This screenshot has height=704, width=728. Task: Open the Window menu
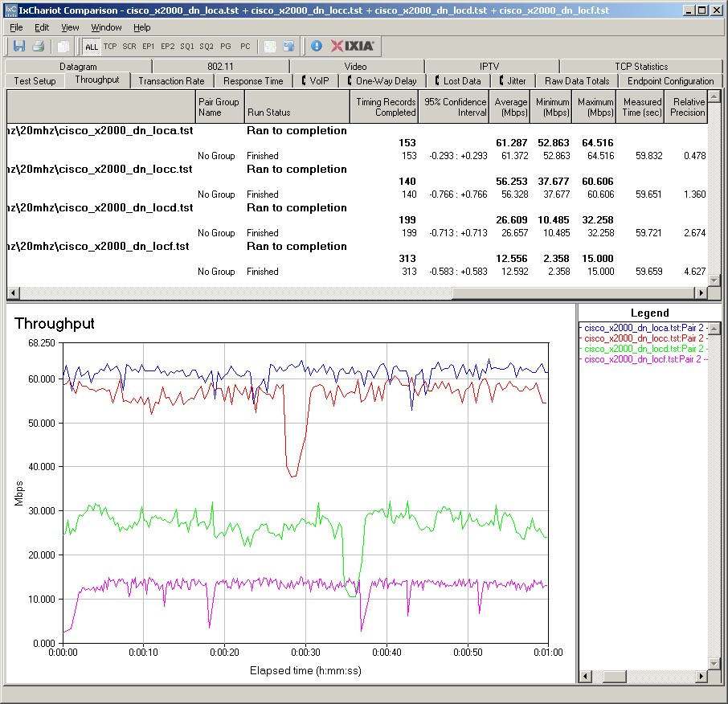tap(106, 27)
